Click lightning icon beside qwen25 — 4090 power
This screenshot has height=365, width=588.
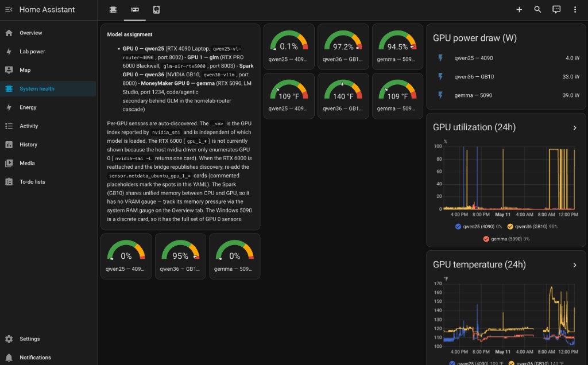440,58
